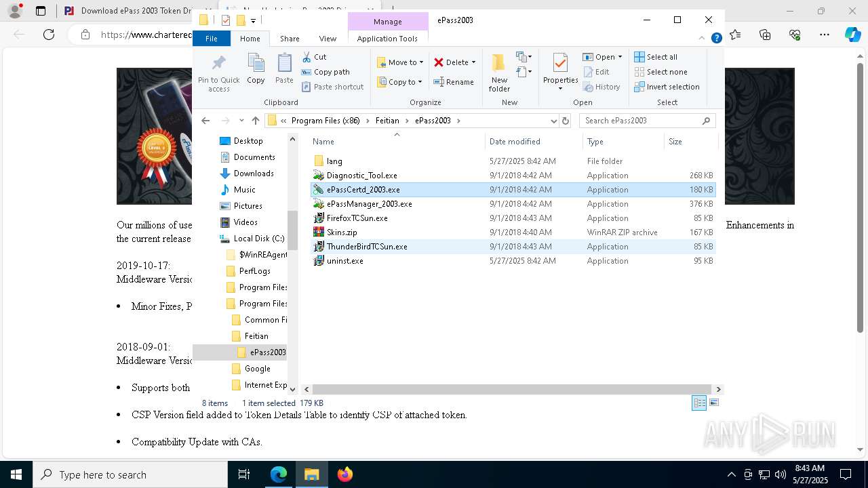Open the Move to dropdown
Screen dimensions: 868x488
click(400, 62)
